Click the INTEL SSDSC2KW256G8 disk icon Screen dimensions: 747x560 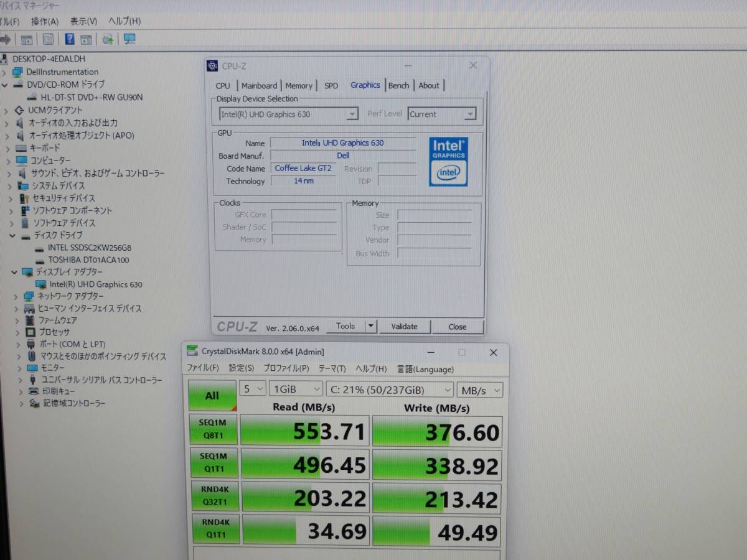(40, 248)
